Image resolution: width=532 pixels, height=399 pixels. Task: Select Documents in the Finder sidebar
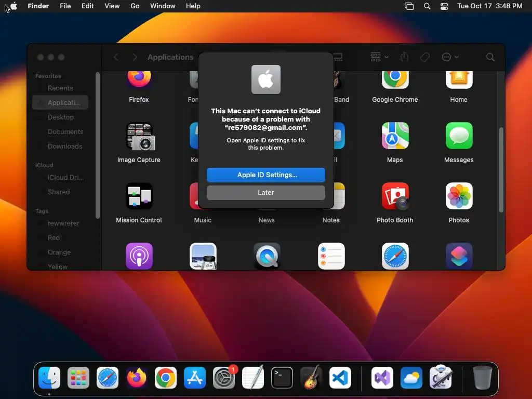[60, 131]
